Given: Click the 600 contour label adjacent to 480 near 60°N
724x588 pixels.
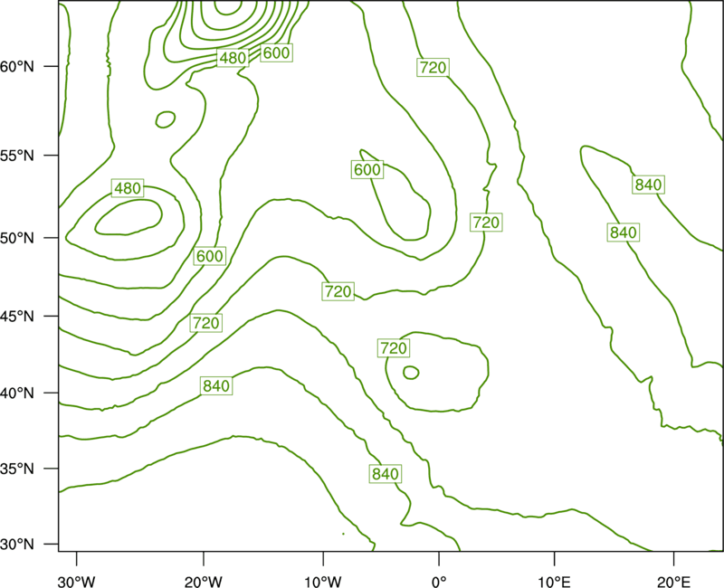Looking at the screenshot, I should (x=277, y=52).
